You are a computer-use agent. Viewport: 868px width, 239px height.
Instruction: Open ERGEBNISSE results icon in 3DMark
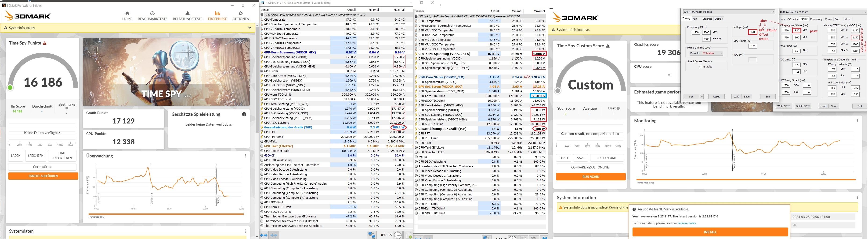pos(217,13)
